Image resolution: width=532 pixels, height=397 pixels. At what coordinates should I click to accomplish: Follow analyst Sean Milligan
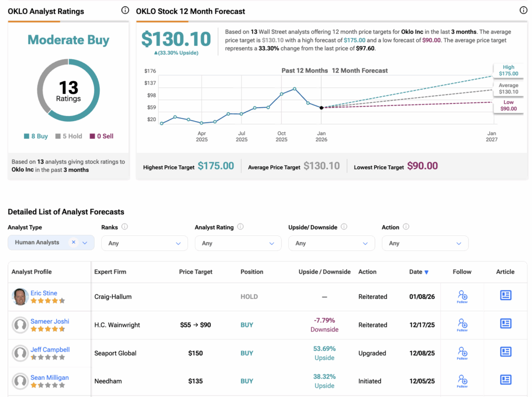[x=462, y=380]
